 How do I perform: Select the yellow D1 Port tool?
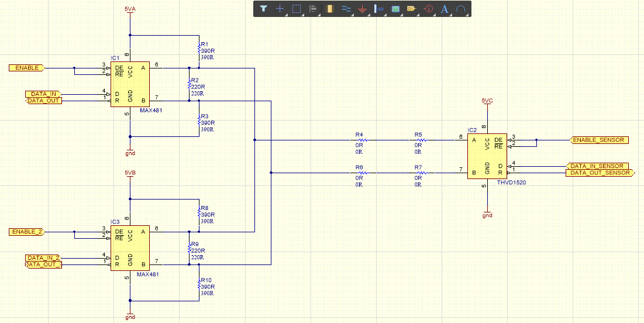412,9
